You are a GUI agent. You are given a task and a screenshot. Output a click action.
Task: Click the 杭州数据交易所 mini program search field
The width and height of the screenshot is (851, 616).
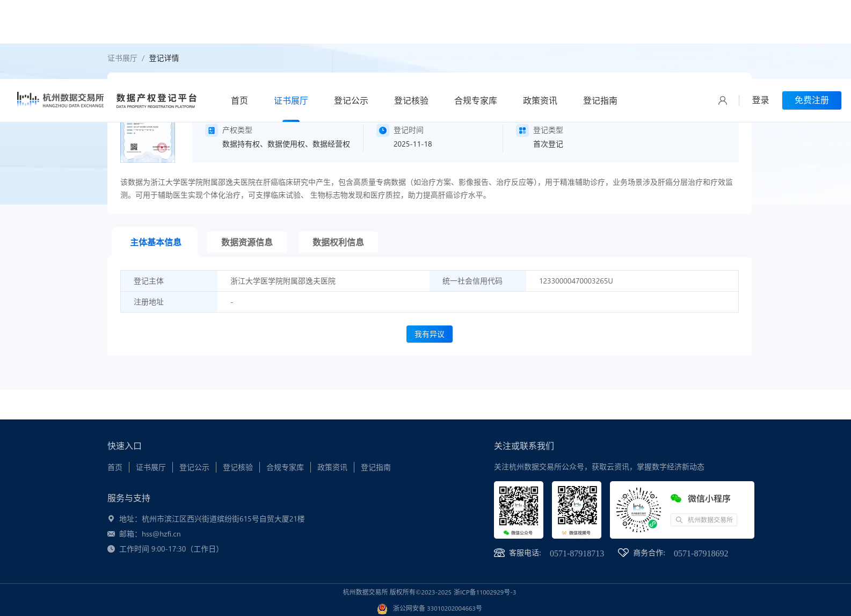pyautogui.click(x=704, y=520)
